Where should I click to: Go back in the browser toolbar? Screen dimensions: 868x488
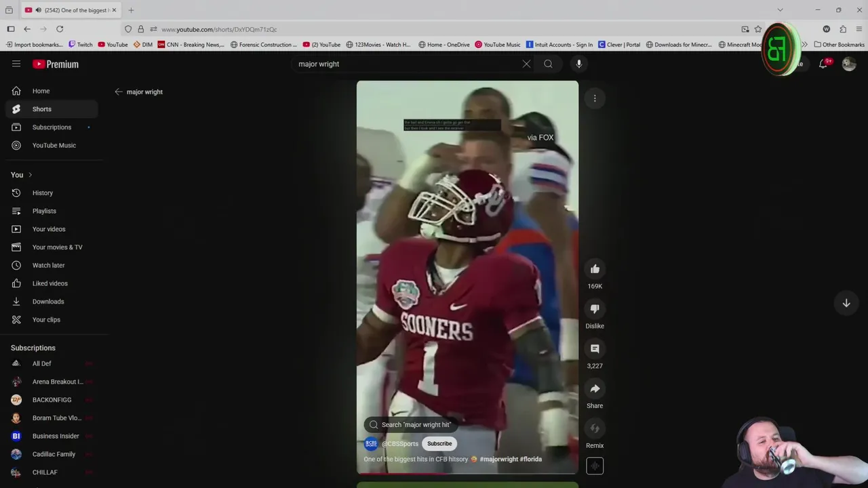tap(27, 29)
